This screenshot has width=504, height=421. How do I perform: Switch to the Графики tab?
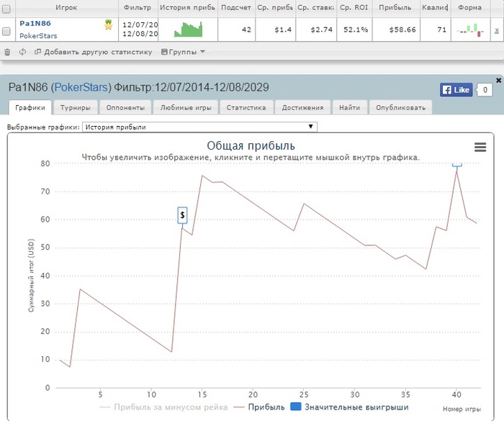tap(30, 108)
